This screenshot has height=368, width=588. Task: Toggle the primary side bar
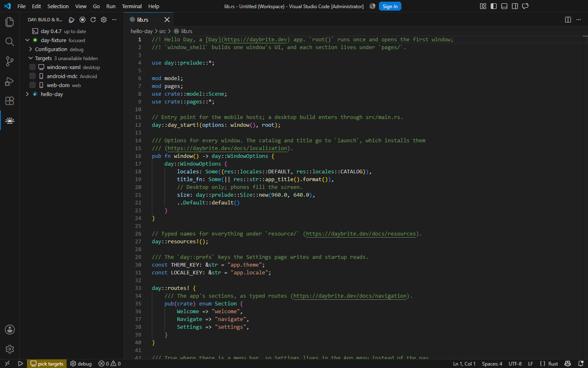tap(494, 6)
